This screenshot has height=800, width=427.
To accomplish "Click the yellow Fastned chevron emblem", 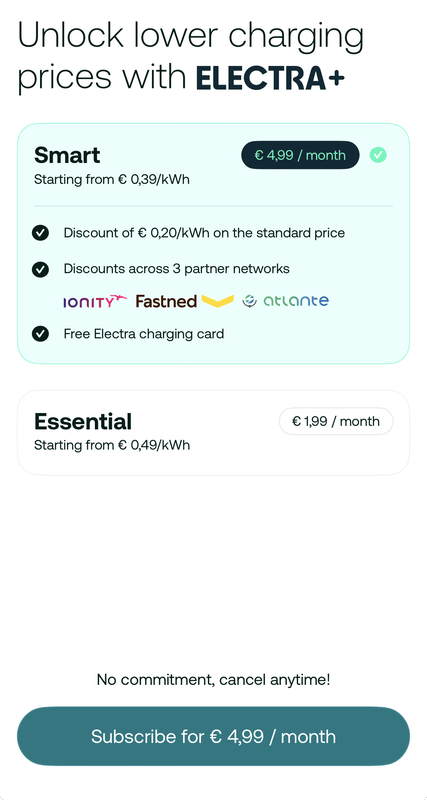I will (218, 301).
